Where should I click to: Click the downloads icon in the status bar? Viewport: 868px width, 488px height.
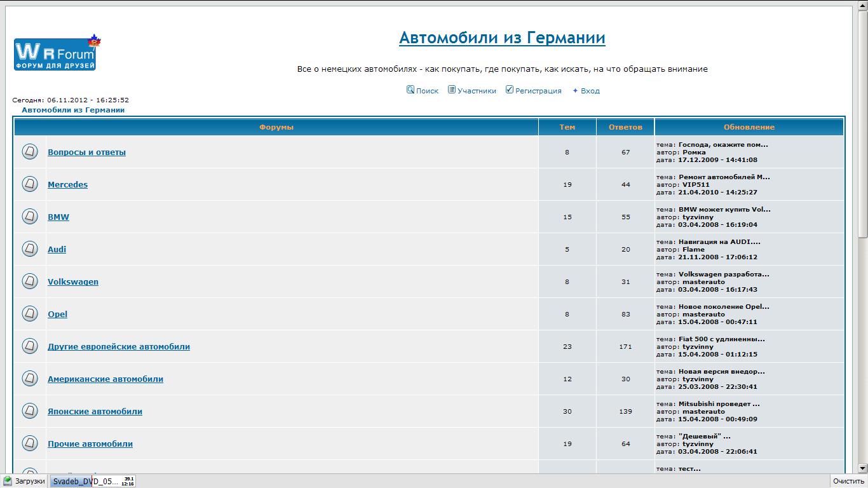coord(8,481)
